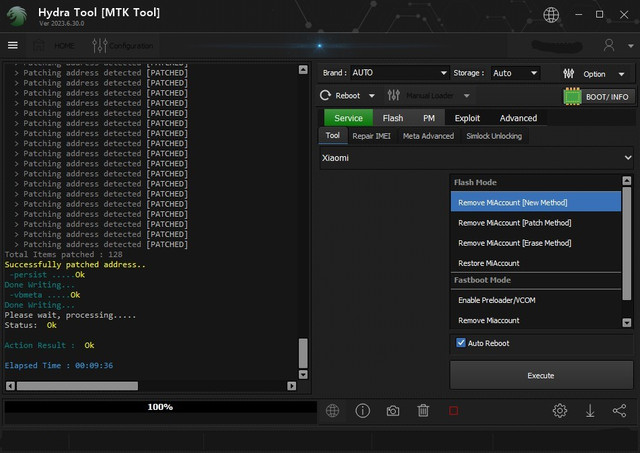Select Remove MiAccount [New Method]
Image resolution: width=640 pixels, height=453 pixels.
(536, 202)
